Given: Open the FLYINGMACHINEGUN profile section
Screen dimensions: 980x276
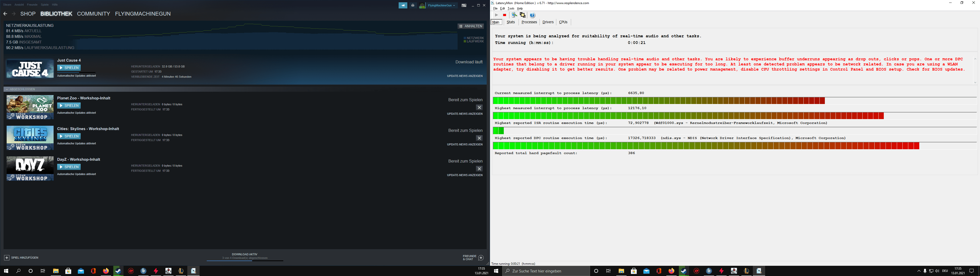Looking at the screenshot, I should tap(143, 14).
